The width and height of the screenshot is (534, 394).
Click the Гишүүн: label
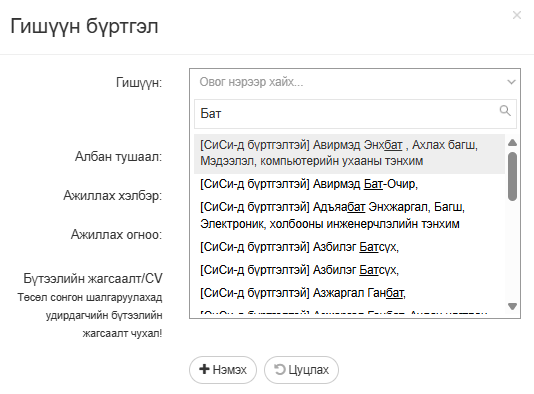(139, 82)
